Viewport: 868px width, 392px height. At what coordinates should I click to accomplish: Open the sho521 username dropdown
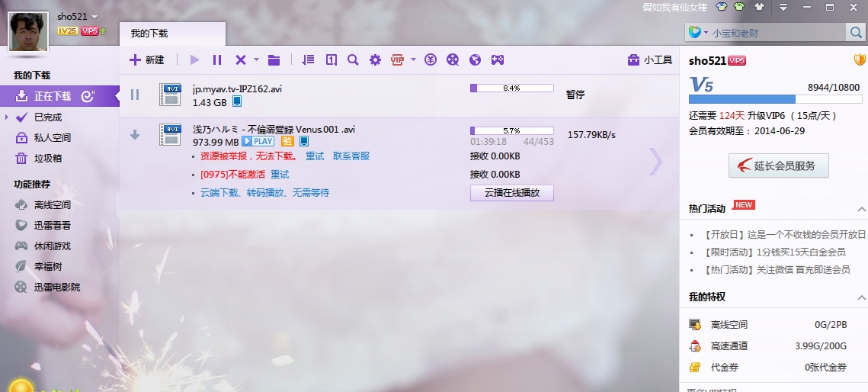tap(94, 17)
